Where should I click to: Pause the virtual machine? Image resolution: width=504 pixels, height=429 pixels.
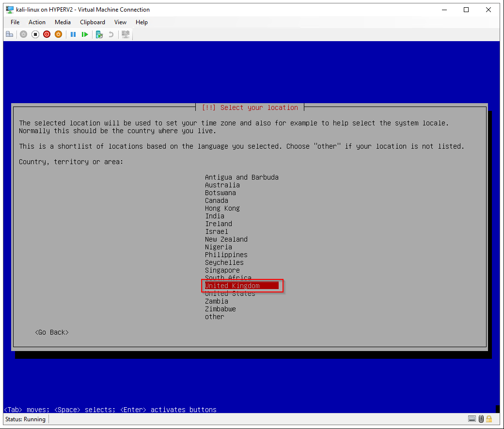tap(73, 34)
